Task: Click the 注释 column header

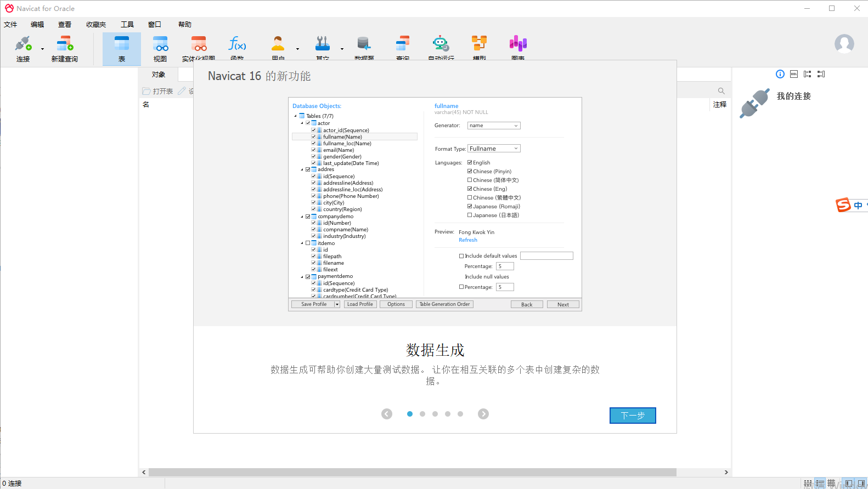Action: pyautogui.click(x=720, y=104)
